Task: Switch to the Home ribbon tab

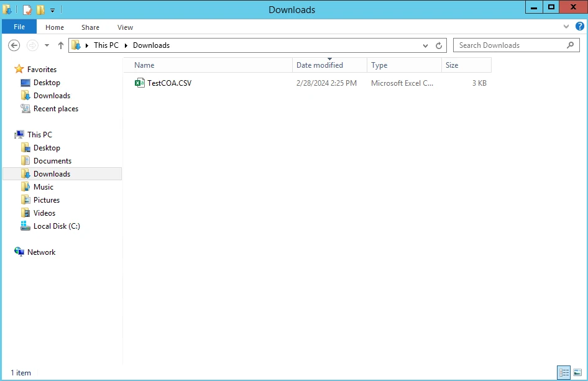Action: click(x=54, y=27)
